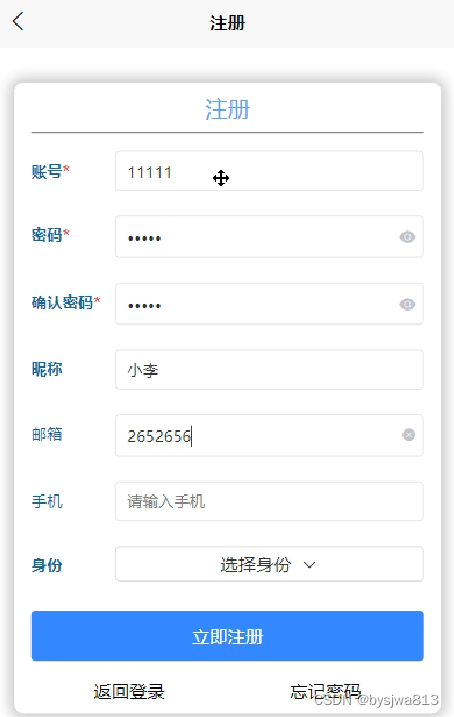
Task: Select the 请输入手机 phone field
Action: [269, 501]
